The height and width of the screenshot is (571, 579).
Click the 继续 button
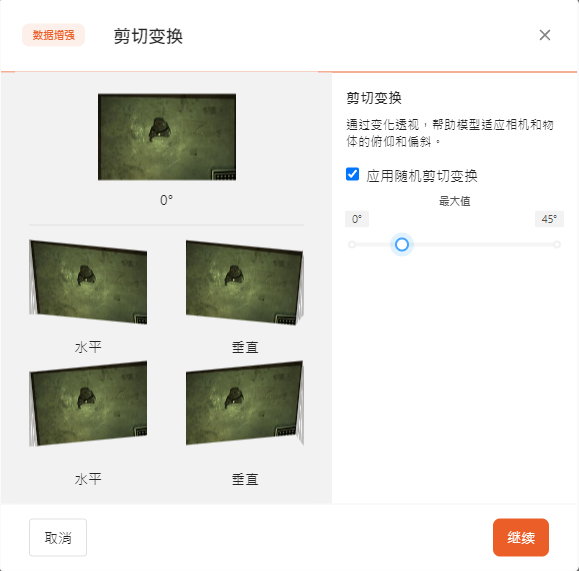coord(521,537)
